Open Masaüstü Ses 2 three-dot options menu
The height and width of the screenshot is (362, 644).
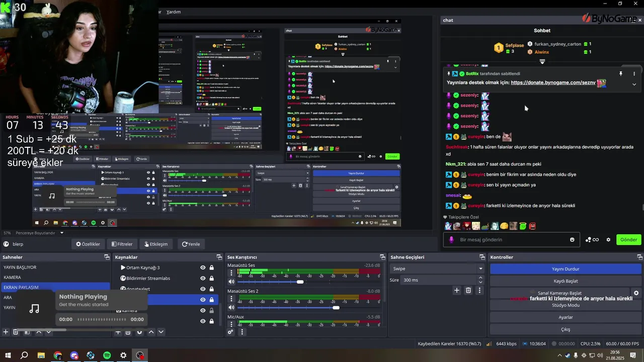(231, 299)
